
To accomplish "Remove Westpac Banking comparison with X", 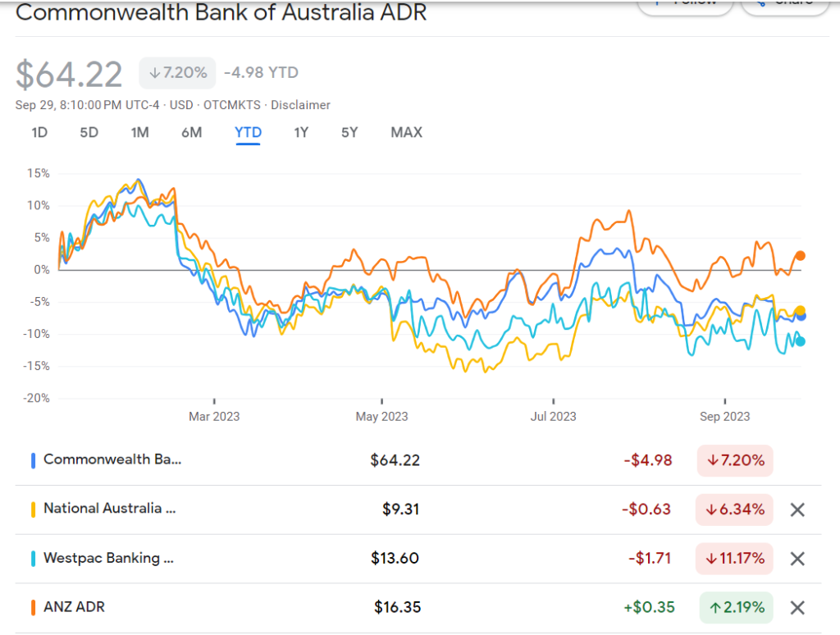I will 797,559.
